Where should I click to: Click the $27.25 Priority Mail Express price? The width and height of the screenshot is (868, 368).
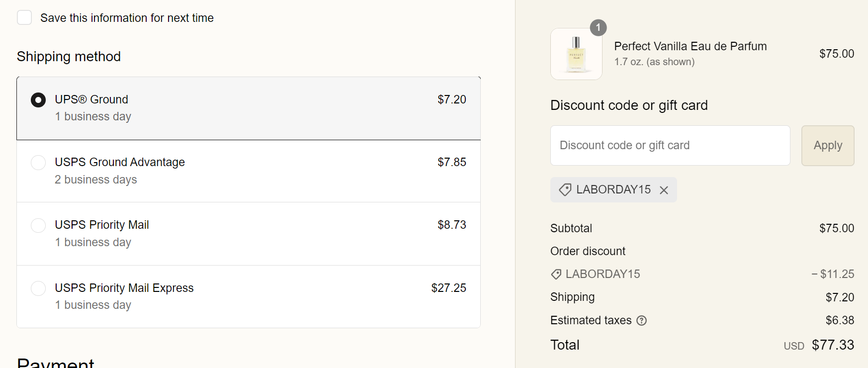[448, 288]
